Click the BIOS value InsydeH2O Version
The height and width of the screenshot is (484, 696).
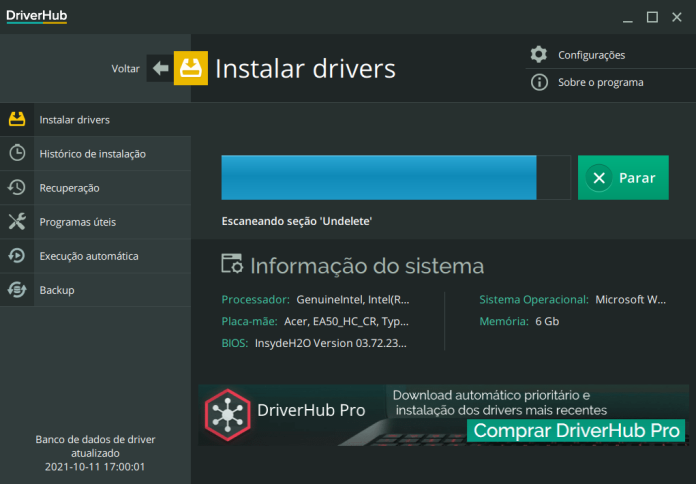(331, 343)
